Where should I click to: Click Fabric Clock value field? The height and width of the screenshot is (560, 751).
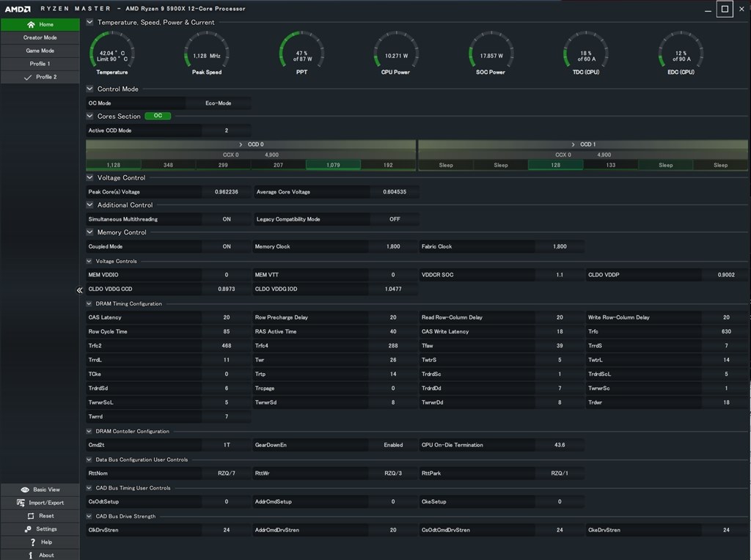coord(560,246)
